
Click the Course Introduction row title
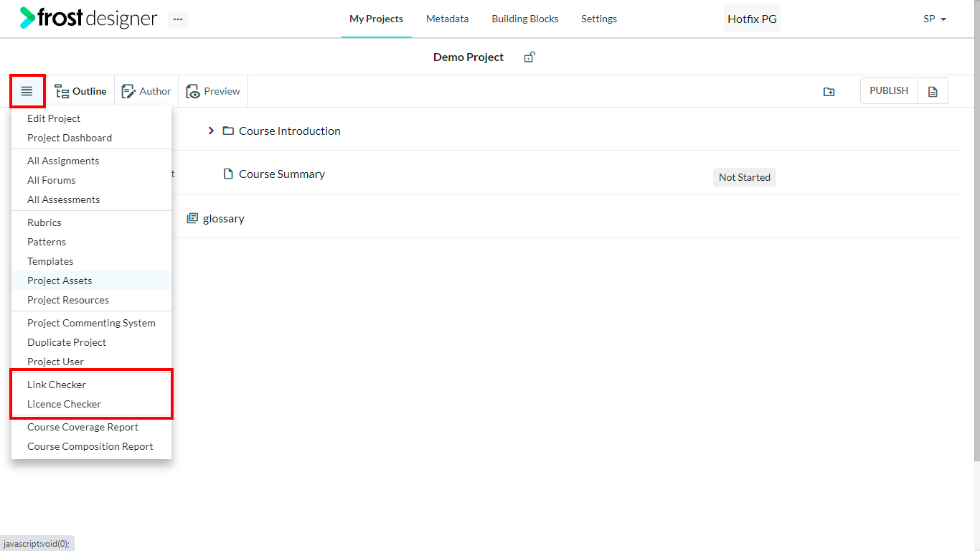tap(290, 131)
